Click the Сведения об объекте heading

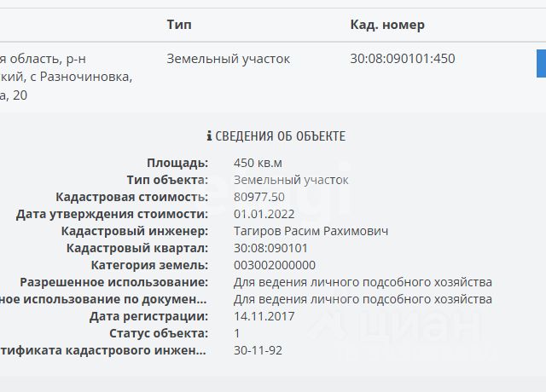pyautogui.click(x=281, y=136)
